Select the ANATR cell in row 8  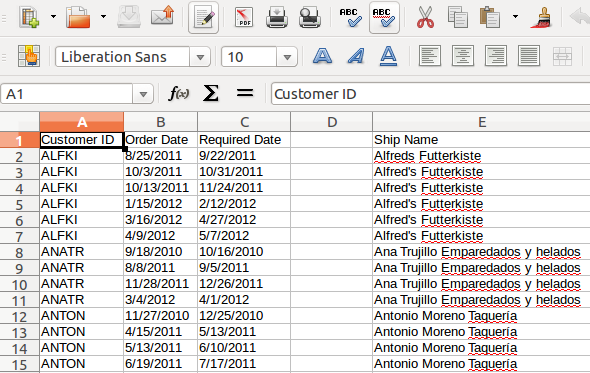[82, 252]
